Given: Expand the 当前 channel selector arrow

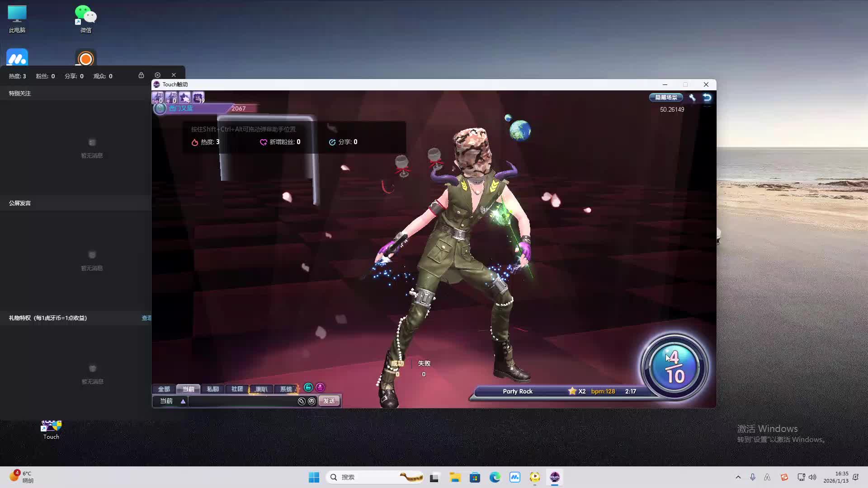Looking at the screenshot, I should 183,401.
